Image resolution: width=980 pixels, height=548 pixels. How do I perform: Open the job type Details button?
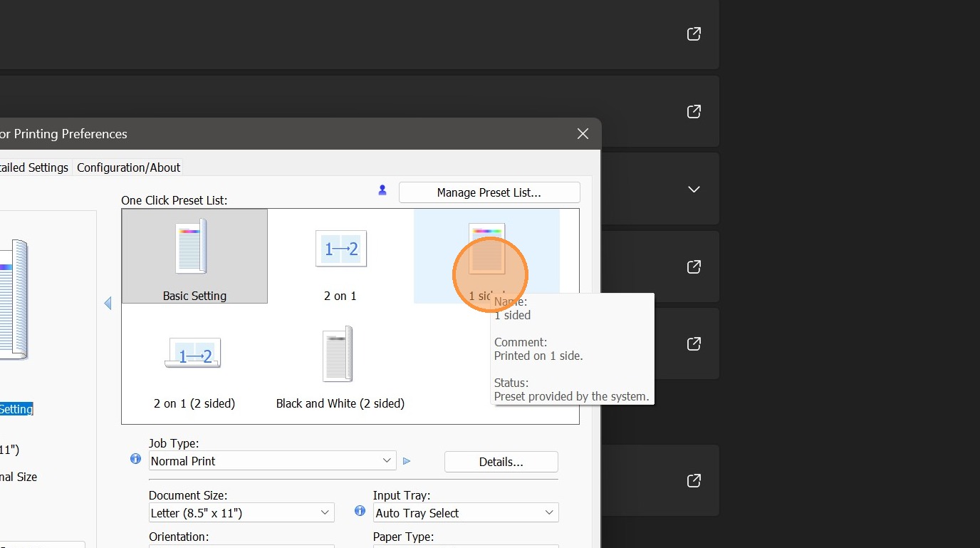501,462
